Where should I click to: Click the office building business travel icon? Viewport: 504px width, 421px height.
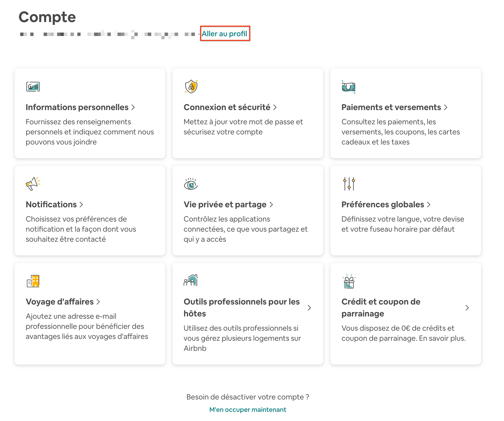pyautogui.click(x=33, y=281)
